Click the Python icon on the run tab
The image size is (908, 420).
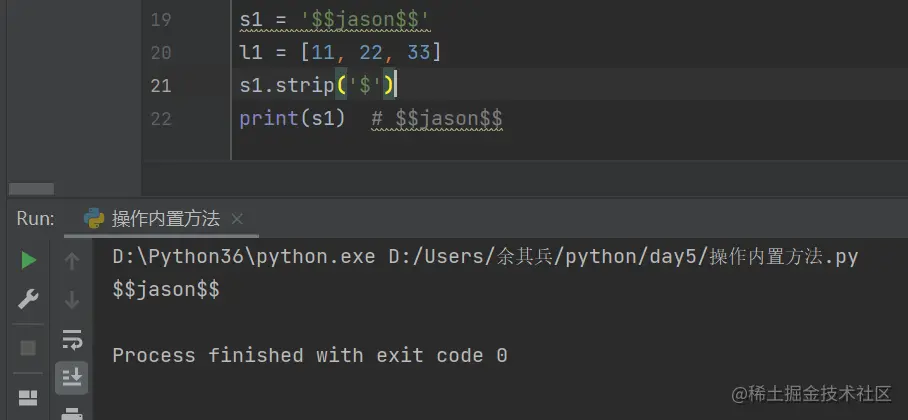94,218
